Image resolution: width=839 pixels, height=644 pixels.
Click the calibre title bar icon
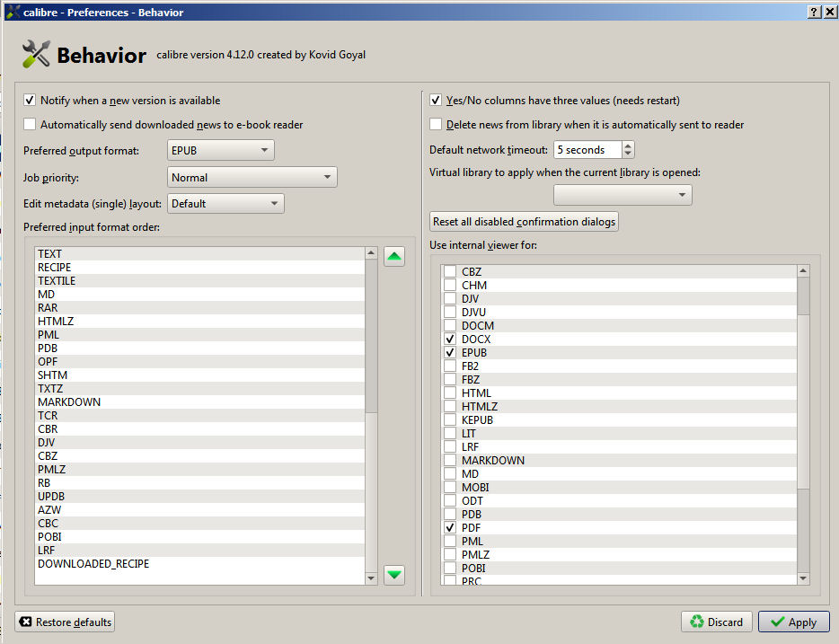pyautogui.click(x=13, y=12)
